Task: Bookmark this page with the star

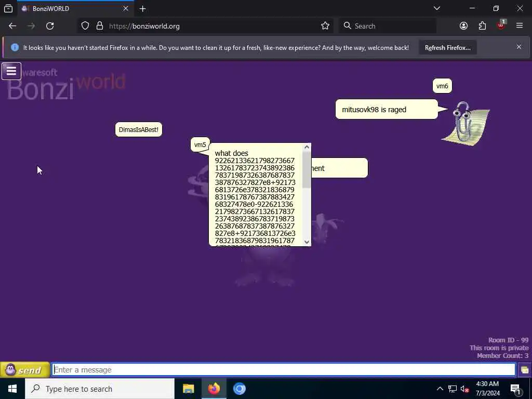Action: tap(325, 26)
